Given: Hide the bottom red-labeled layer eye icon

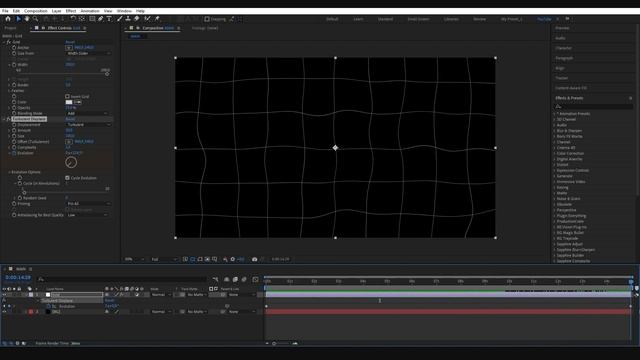Looking at the screenshot, I should point(4,311).
